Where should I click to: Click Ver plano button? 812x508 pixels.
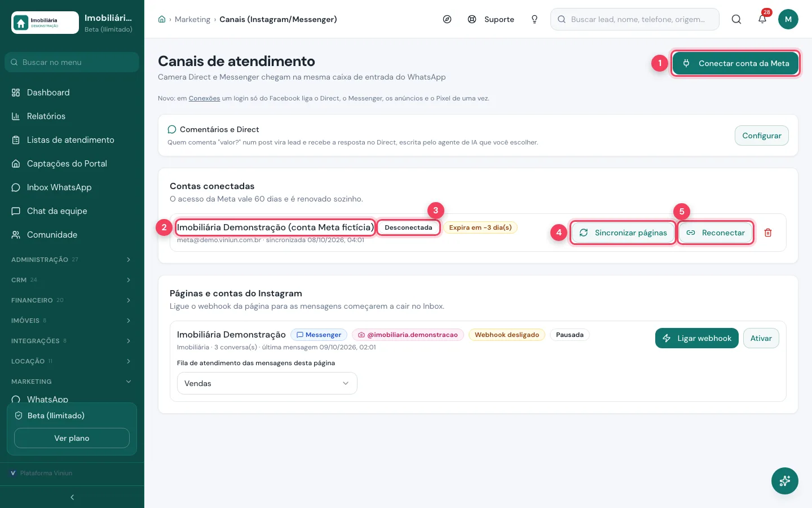coord(72,438)
